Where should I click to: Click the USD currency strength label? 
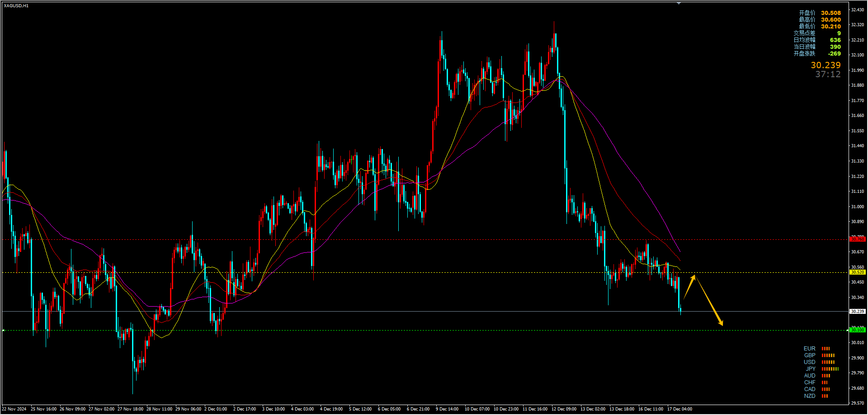pyautogui.click(x=810, y=362)
